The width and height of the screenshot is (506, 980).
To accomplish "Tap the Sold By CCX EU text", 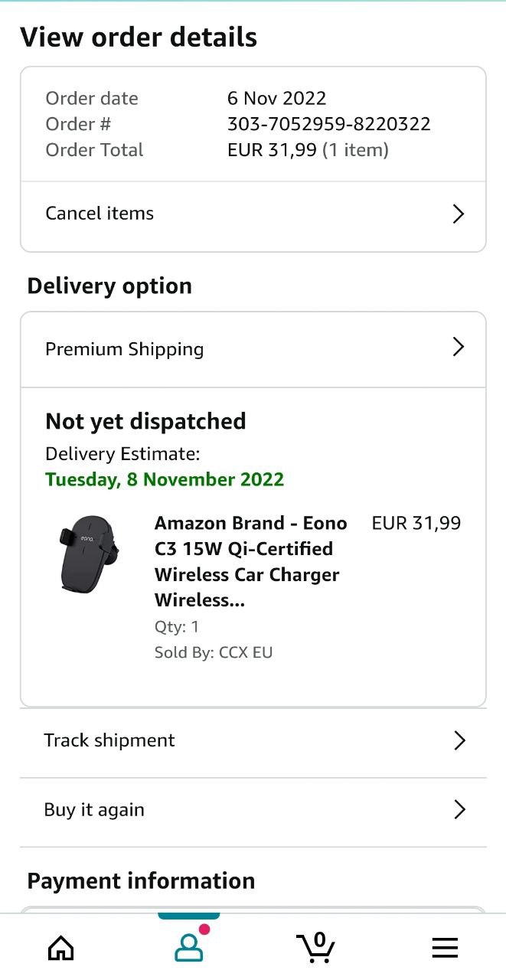I will (x=214, y=652).
